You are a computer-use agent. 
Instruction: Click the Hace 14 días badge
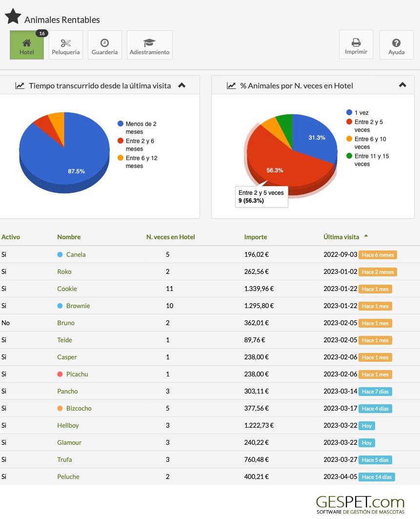377,477
